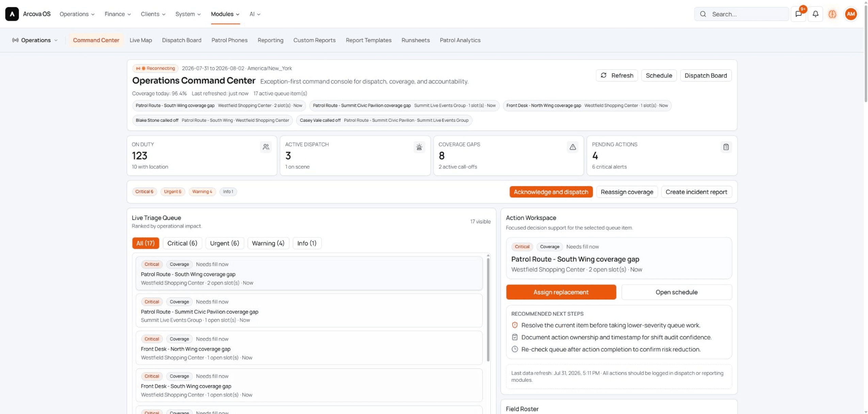This screenshot has width=868, height=414.
Task: Expand the Modules dropdown
Action: click(225, 14)
